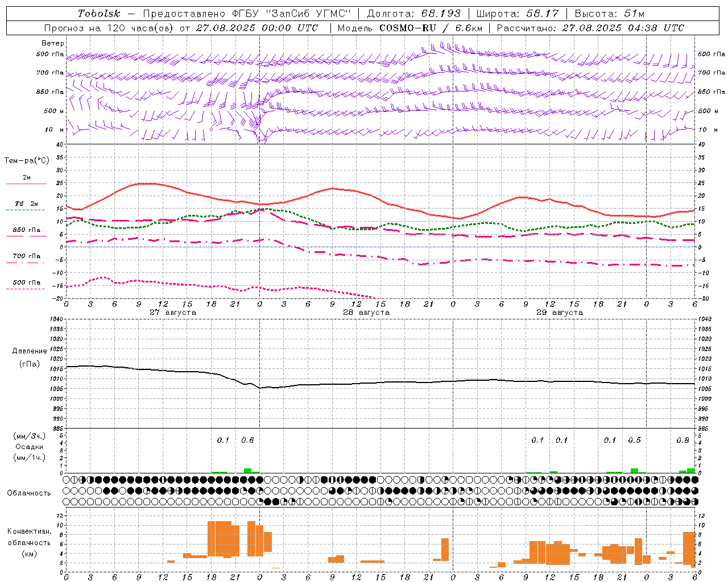Click the 'Долгота: 68.193' header field
This screenshot has height=582, width=728.
pyautogui.click(x=413, y=14)
